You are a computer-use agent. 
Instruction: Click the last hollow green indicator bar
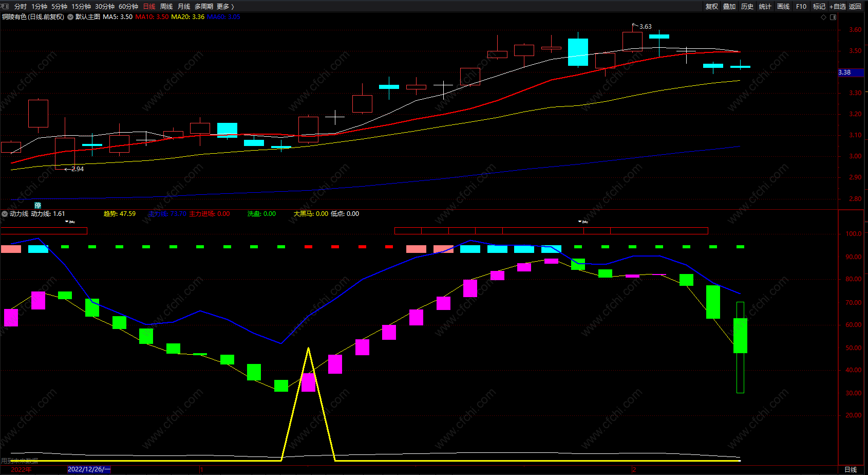click(x=740, y=348)
